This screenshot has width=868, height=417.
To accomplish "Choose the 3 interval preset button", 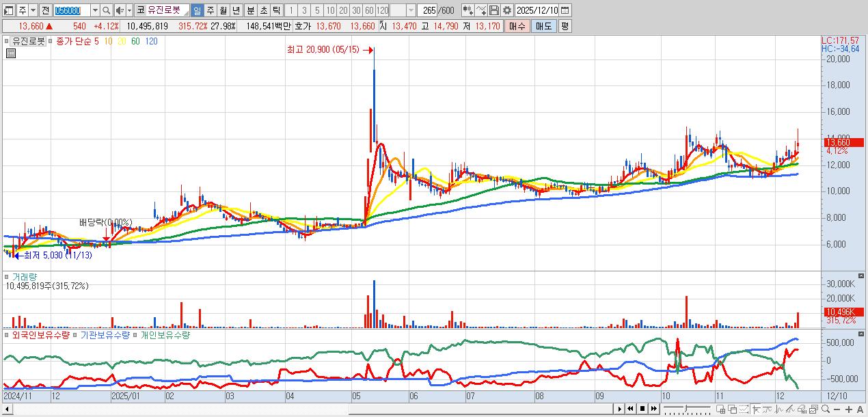I will 304,10.
